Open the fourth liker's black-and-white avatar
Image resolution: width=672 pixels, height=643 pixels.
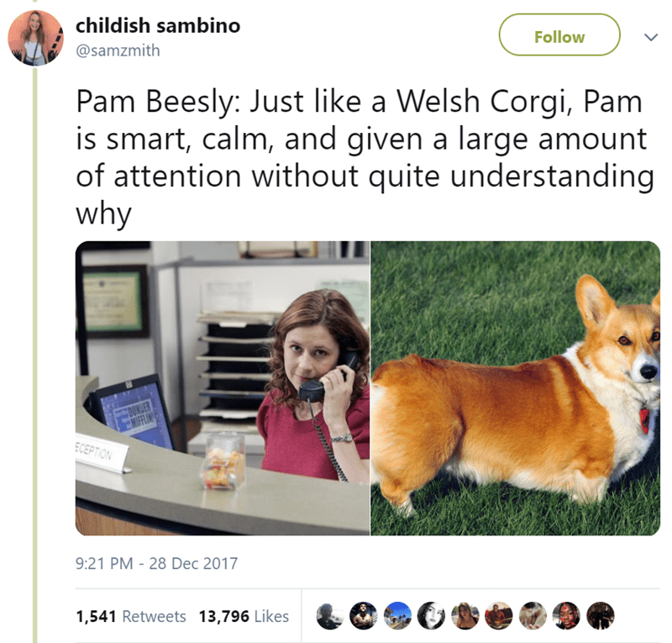431,616
